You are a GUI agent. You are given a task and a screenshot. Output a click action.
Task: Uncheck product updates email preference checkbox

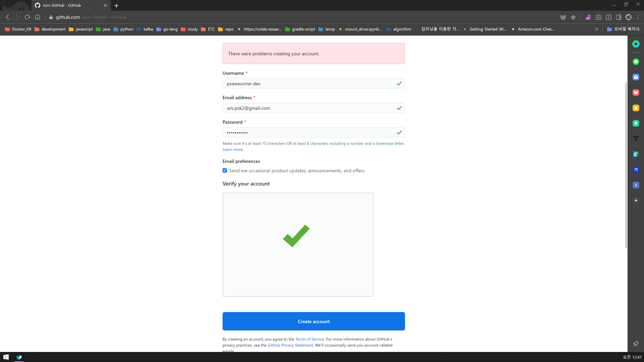[x=225, y=171]
